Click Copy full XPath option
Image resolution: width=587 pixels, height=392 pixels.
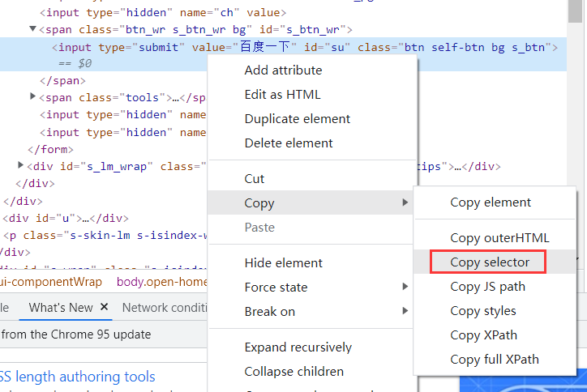494,360
